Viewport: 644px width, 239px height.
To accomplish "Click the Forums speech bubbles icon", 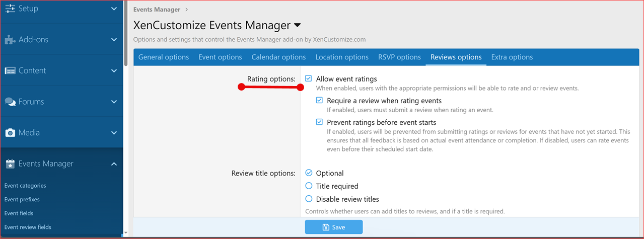I will point(10,102).
